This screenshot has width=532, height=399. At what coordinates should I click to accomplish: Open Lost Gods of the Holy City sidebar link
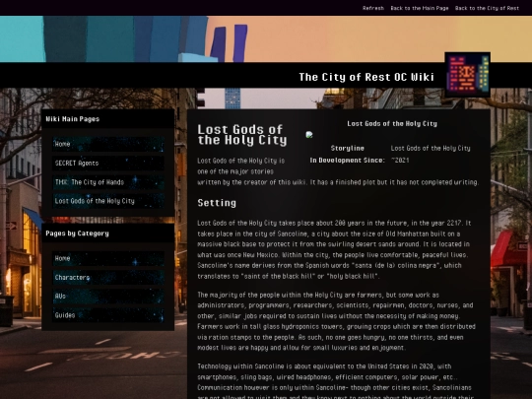108,201
